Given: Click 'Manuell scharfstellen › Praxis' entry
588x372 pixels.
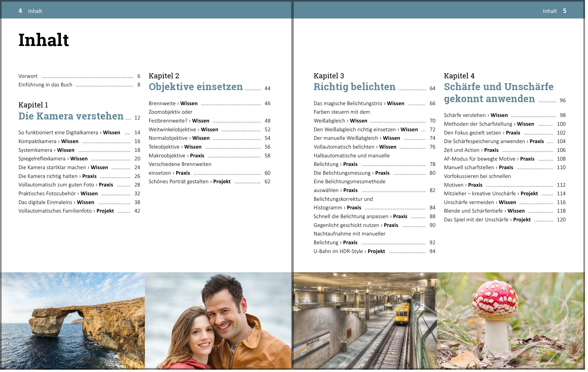Looking at the screenshot, I should (505, 168).
